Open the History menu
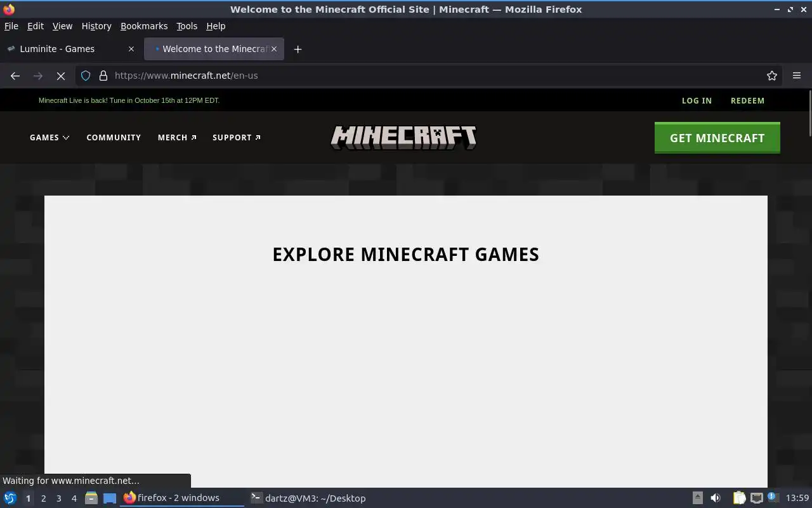The image size is (812, 508). tap(96, 26)
